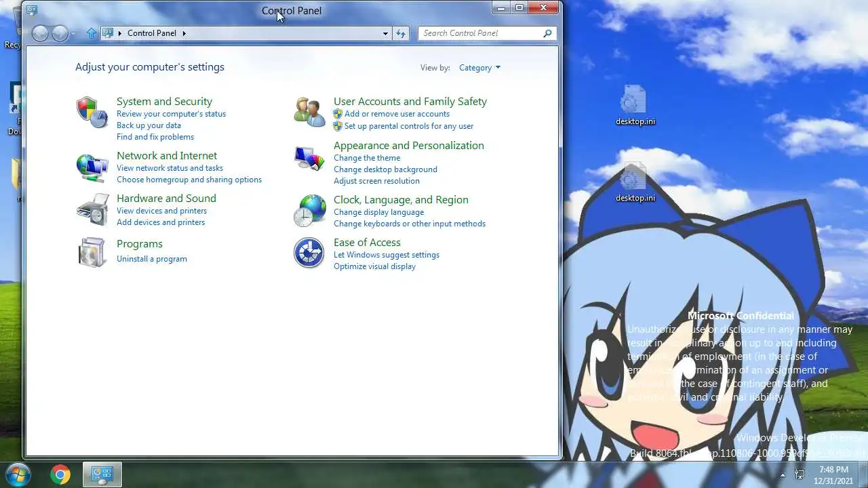Viewport: 868px width, 488px height.
Task: Click the Up one level arrow
Action: click(x=92, y=33)
